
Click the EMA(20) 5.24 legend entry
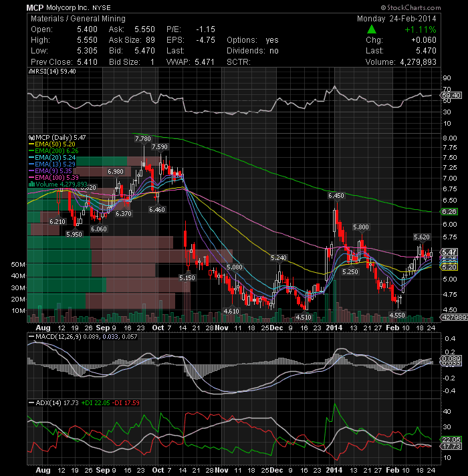point(55,158)
